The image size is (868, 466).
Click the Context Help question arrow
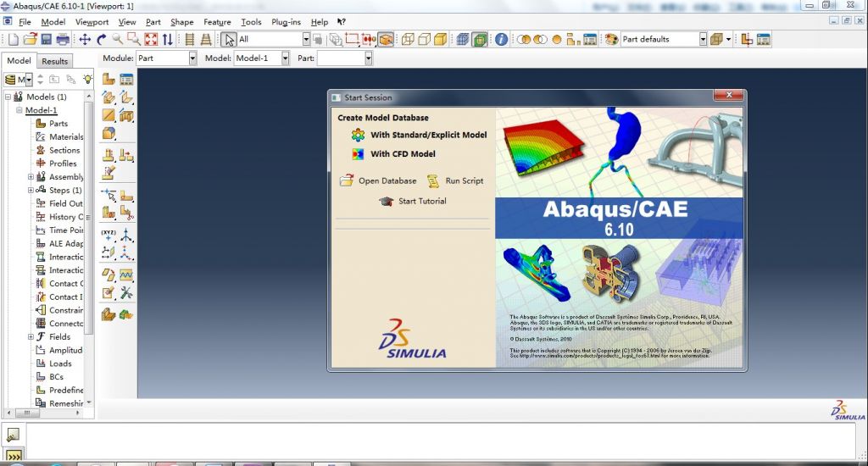(x=341, y=21)
